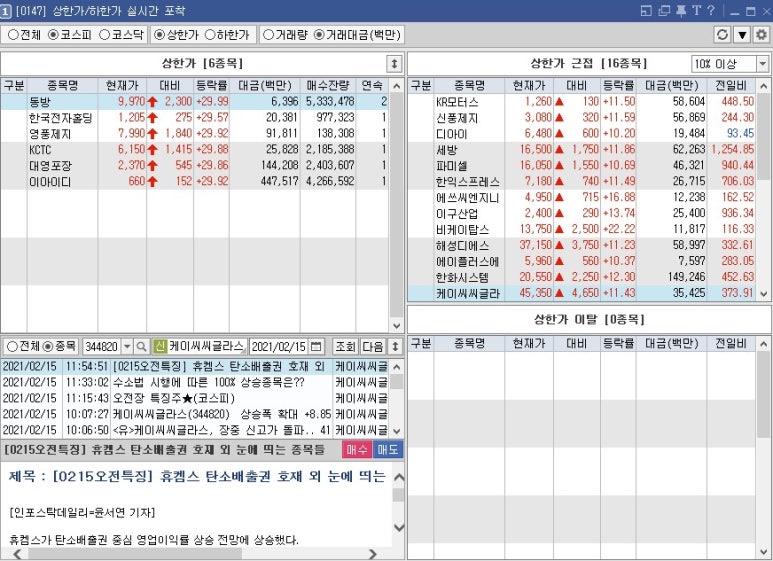The image size is (773, 561).
Task: Select the 대영포장 row
Action: pos(195,165)
